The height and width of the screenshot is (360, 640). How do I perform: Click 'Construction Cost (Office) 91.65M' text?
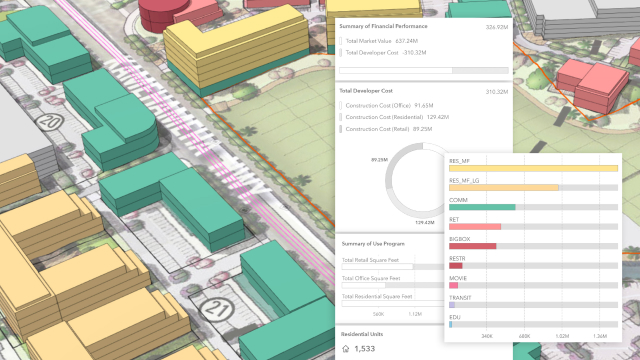(x=389, y=105)
